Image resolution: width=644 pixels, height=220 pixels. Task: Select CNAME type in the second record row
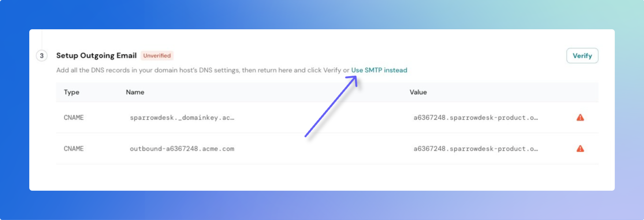click(x=74, y=149)
